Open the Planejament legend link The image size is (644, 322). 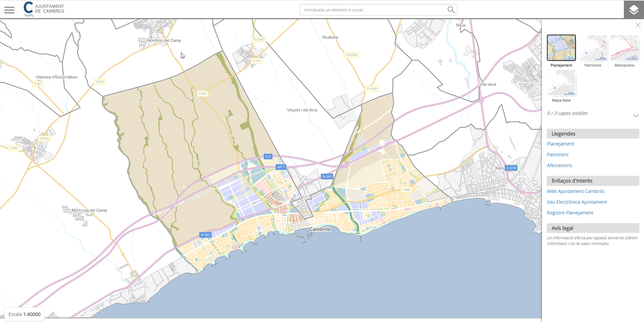coord(560,144)
